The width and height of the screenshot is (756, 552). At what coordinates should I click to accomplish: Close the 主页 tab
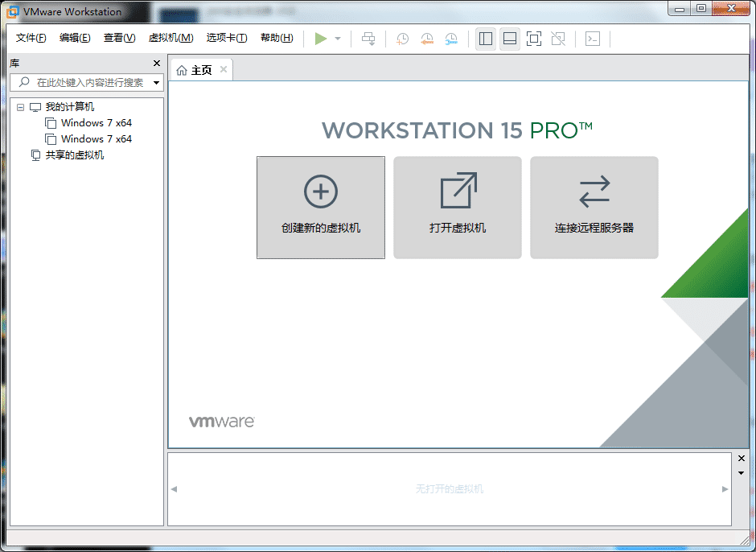[x=224, y=69]
